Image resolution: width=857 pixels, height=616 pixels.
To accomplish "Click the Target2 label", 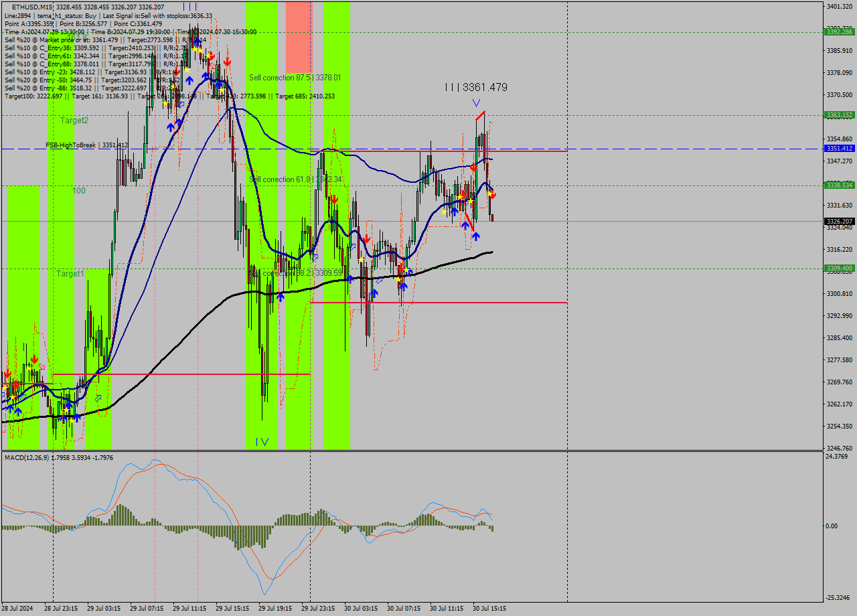I will (x=74, y=121).
